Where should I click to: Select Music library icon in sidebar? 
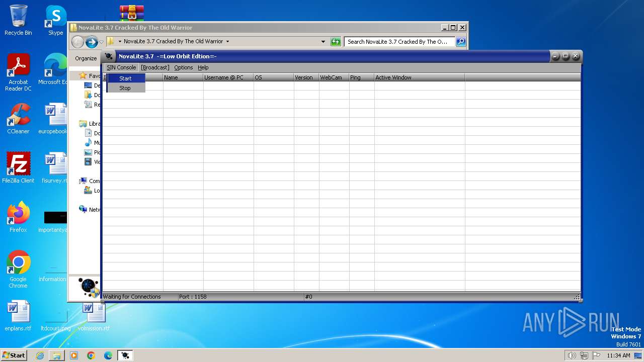coord(88,143)
